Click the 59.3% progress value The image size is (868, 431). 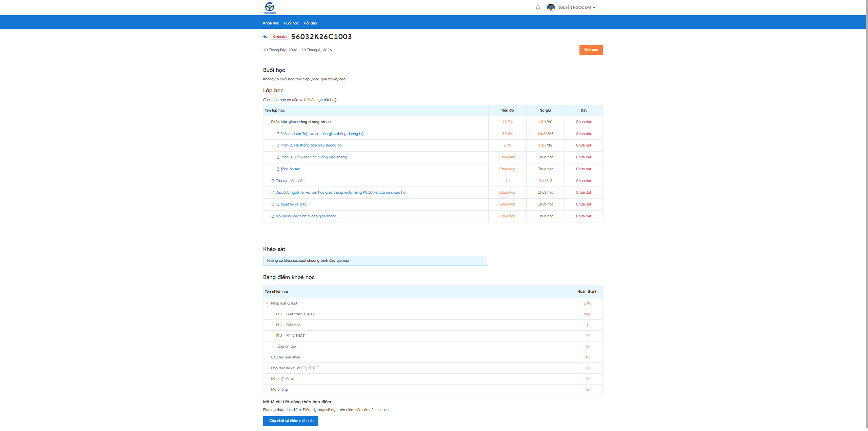pyautogui.click(x=507, y=134)
